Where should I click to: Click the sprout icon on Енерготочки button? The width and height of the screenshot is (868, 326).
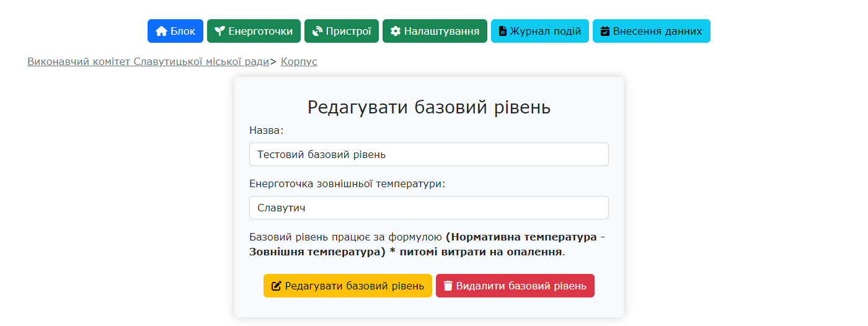pyautogui.click(x=220, y=31)
